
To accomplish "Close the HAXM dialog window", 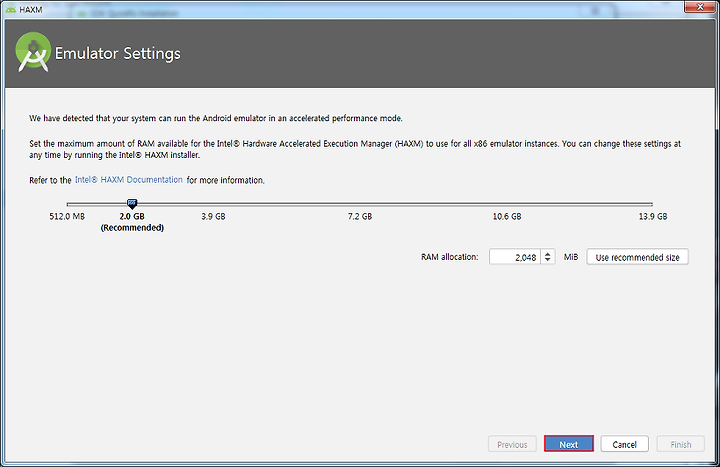I will [x=700, y=6].
